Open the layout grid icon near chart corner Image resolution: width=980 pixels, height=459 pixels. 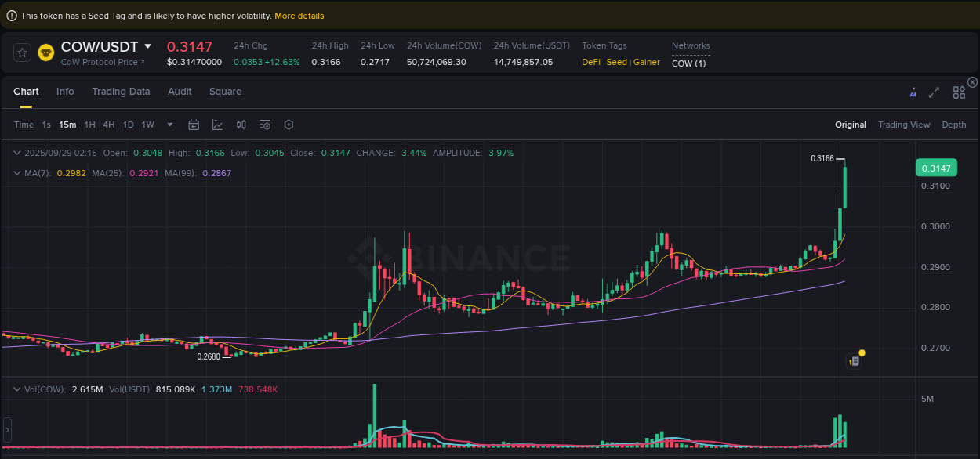[959, 92]
